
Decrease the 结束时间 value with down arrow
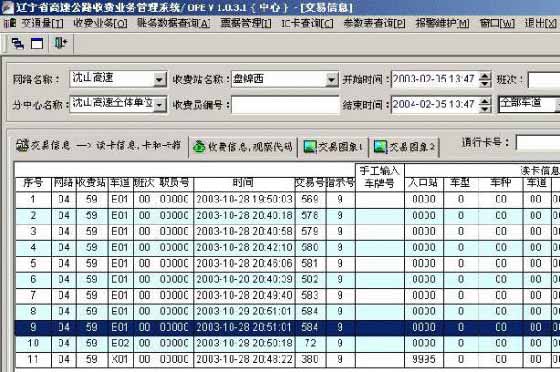485,109
